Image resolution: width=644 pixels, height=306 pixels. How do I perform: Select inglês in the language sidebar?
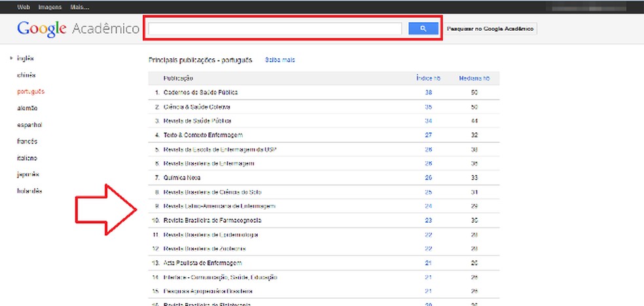(25, 58)
